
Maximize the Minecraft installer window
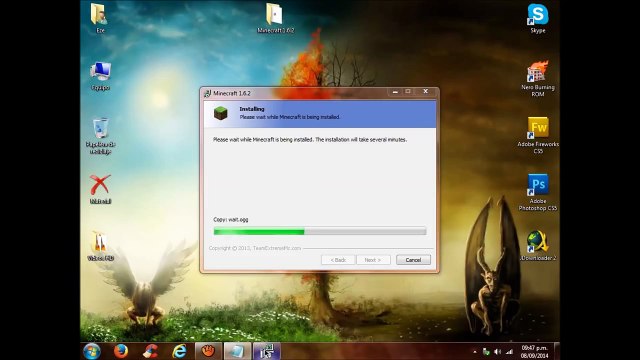407,92
